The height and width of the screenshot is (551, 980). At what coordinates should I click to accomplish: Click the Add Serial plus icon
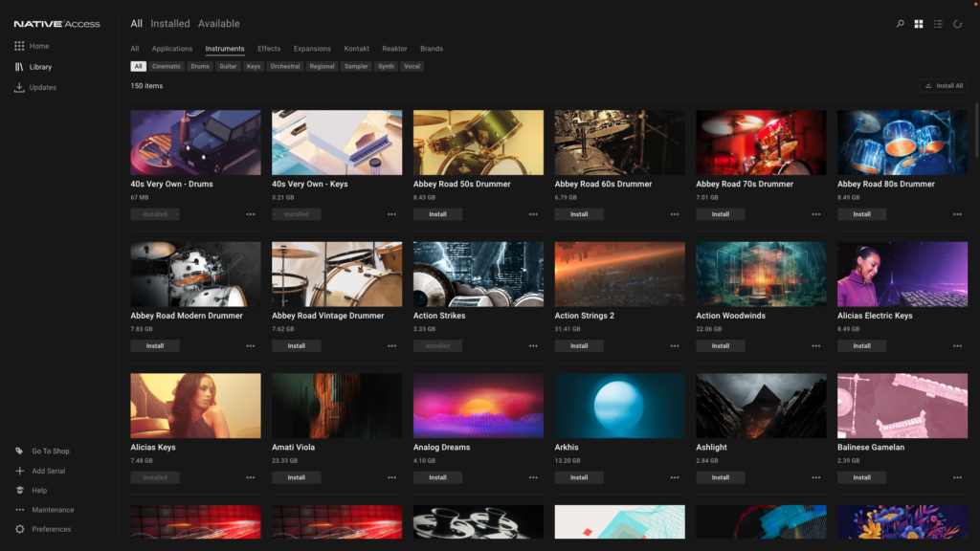click(x=19, y=471)
